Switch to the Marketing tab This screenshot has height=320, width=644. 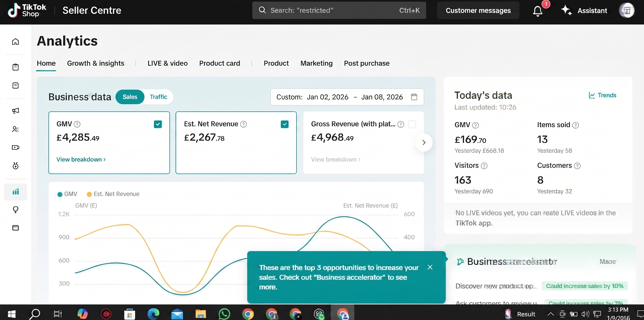pos(316,63)
